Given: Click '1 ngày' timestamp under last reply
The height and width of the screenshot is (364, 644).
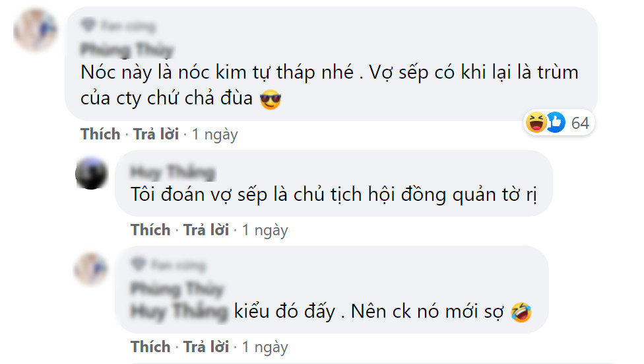Looking at the screenshot, I should [x=265, y=347].
